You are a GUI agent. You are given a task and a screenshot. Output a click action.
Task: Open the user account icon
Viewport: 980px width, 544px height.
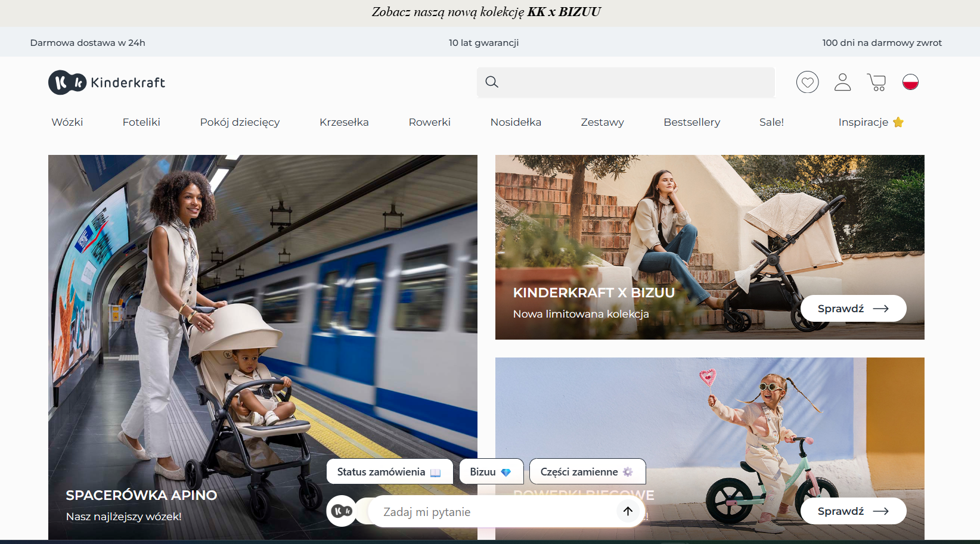pos(842,82)
